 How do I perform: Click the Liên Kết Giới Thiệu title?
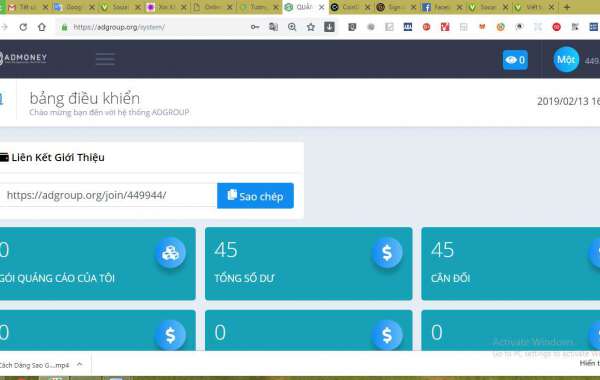[58, 157]
